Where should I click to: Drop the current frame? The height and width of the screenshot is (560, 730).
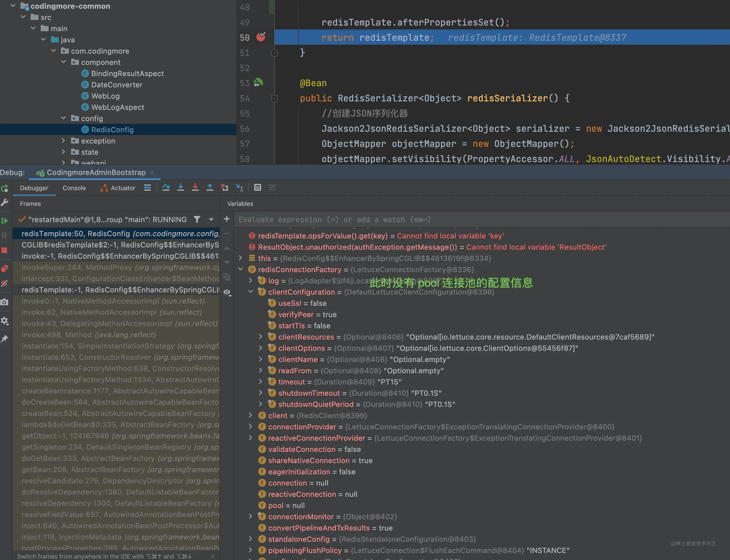coord(225,188)
